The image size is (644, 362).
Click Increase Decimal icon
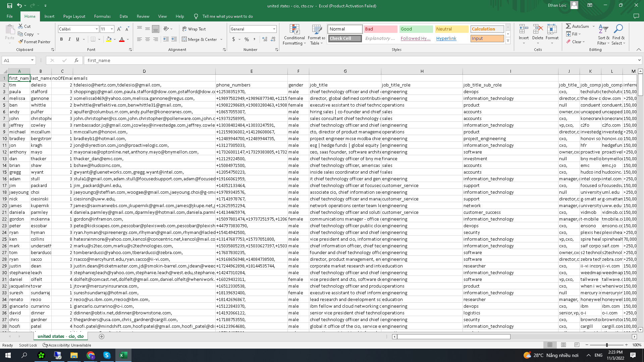[x=265, y=40]
